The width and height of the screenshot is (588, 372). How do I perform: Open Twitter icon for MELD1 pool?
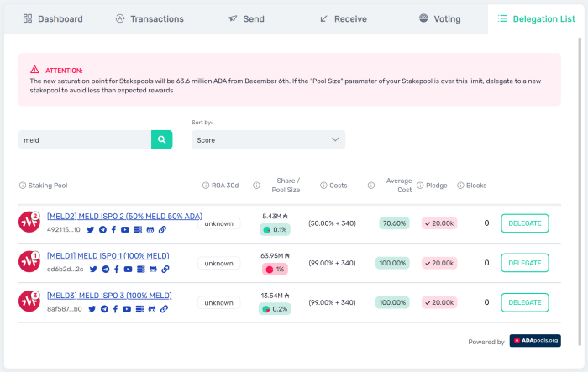pos(93,269)
